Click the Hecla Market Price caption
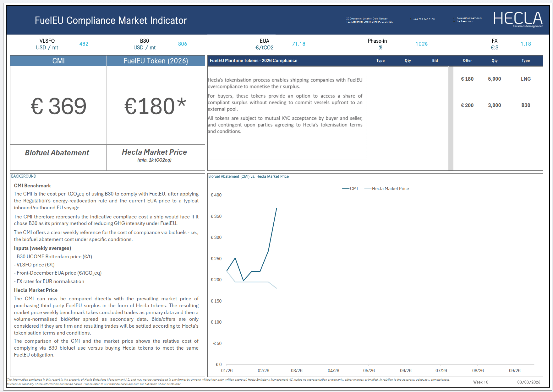The width and height of the screenshot is (553, 392). 154,152
